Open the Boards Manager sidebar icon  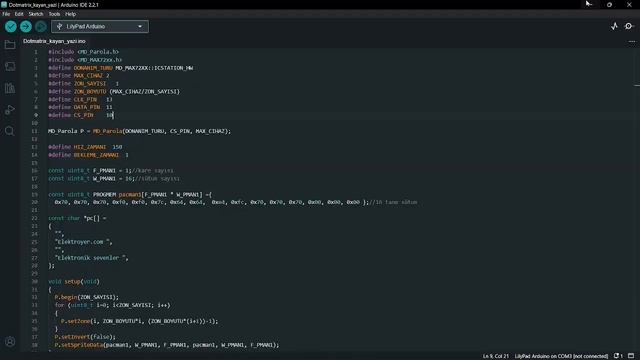point(10,66)
